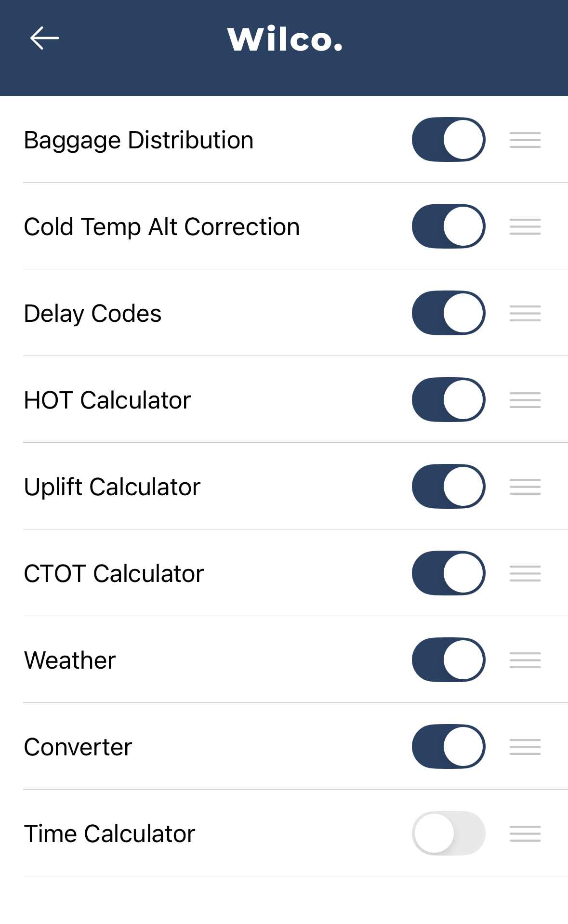Click the Delay Codes reorder handle
Viewport: 568px width, 924px height.
tap(525, 313)
